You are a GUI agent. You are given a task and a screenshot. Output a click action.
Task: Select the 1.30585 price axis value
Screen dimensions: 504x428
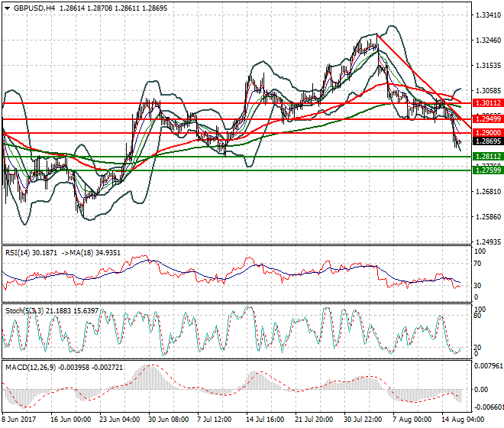click(488, 91)
